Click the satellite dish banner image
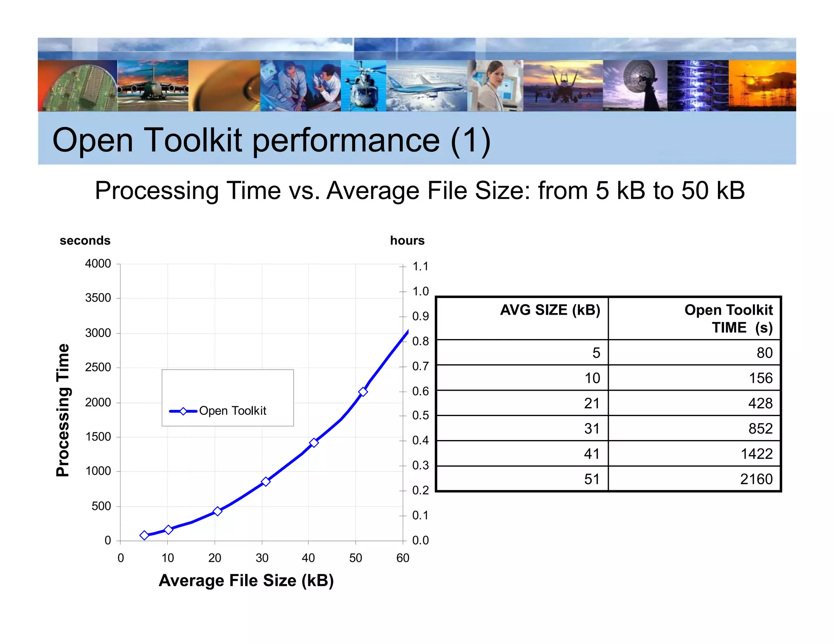Image resolution: width=834 pixels, height=644 pixels. click(635, 85)
